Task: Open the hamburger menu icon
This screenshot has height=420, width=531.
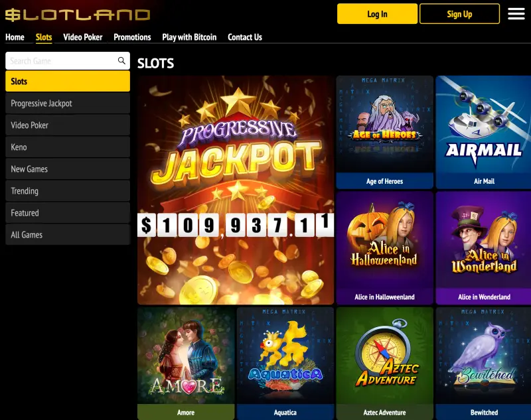Action: (516, 14)
